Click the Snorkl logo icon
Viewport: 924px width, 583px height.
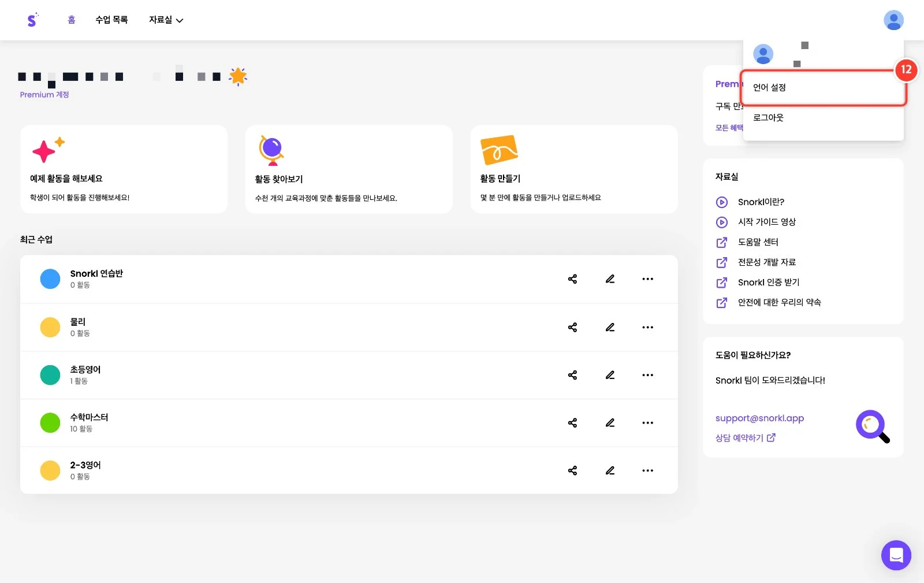32,20
